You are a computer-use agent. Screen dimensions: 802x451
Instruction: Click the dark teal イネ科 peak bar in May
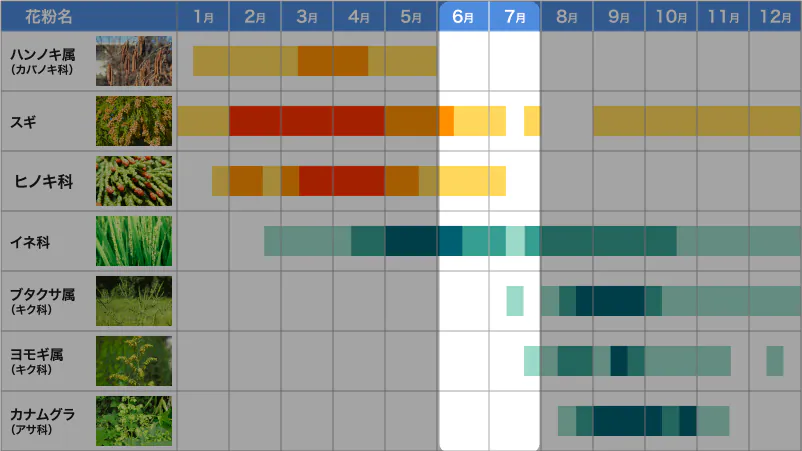[411, 241]
